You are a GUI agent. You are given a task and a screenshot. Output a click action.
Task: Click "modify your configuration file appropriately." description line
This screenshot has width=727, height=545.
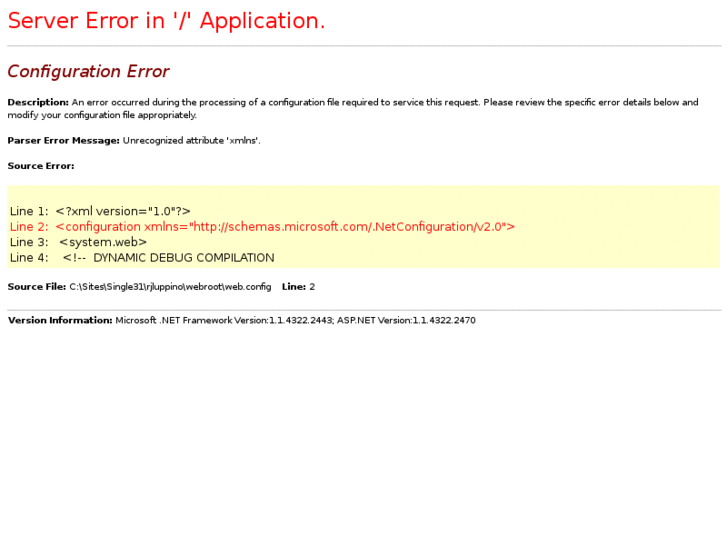click(x=102, y=115)
